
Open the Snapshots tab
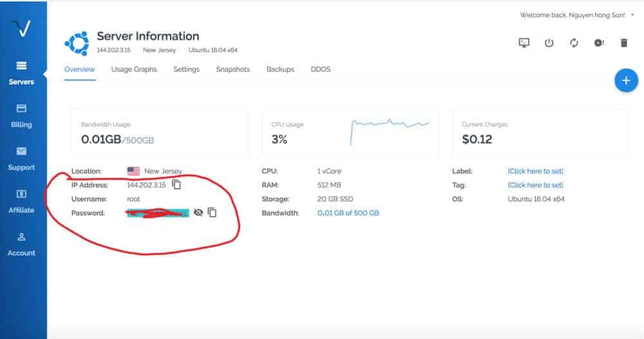[x=232, y=70]
